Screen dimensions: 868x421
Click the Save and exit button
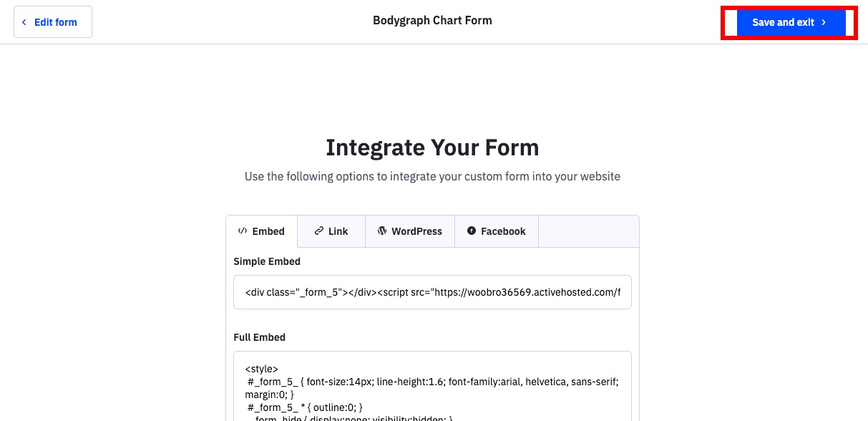(x=790, y=22)
